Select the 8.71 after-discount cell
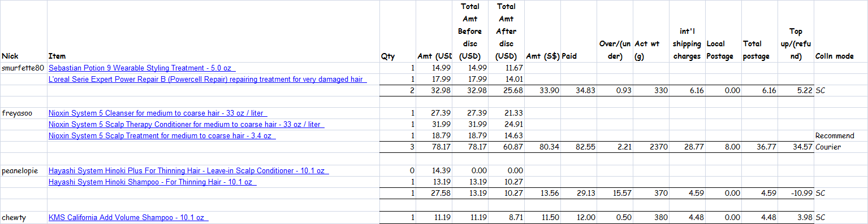868x224 pixels. [x=507, y=217]
